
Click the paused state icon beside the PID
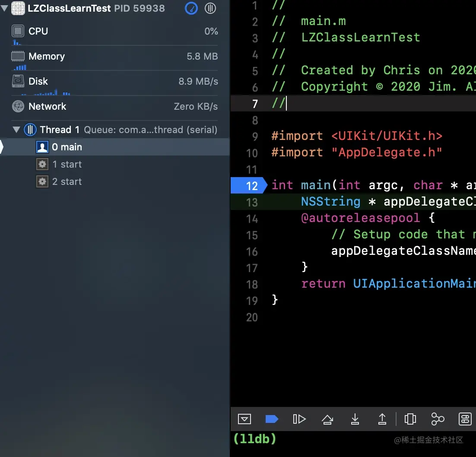click(210, 8)
